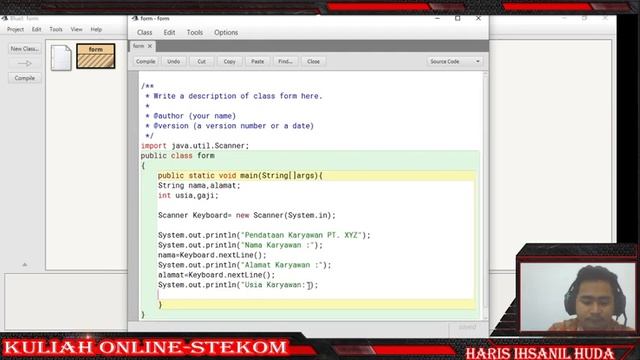640x360 pixels.
Task: Click the Copy button
Action: [x=229, y=61]
